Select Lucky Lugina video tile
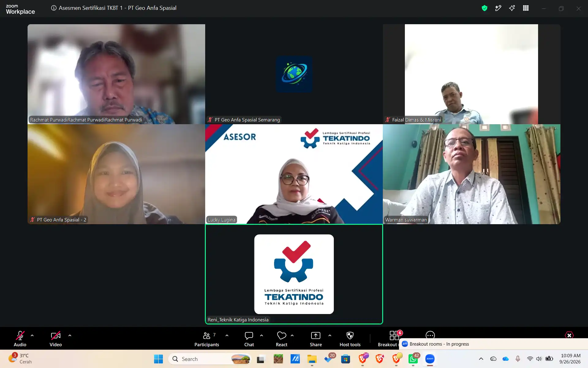 pyautogui.click(x=294, y=174)
